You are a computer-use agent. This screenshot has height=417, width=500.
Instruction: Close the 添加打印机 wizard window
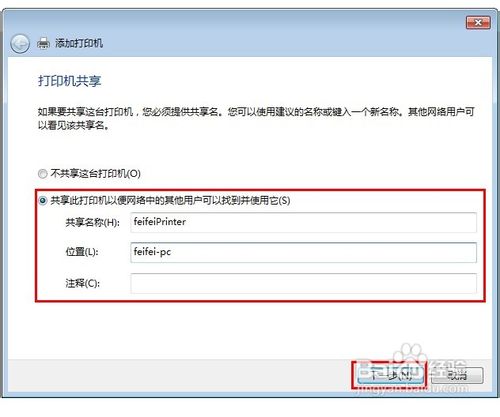pos(478,23)
